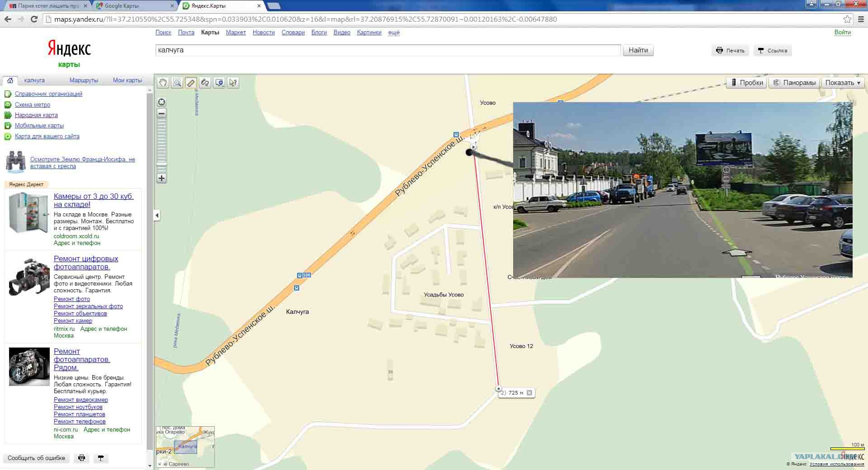868x470 pixels.
Task: Click the add placemark tool
Action: tap(219, 83)
